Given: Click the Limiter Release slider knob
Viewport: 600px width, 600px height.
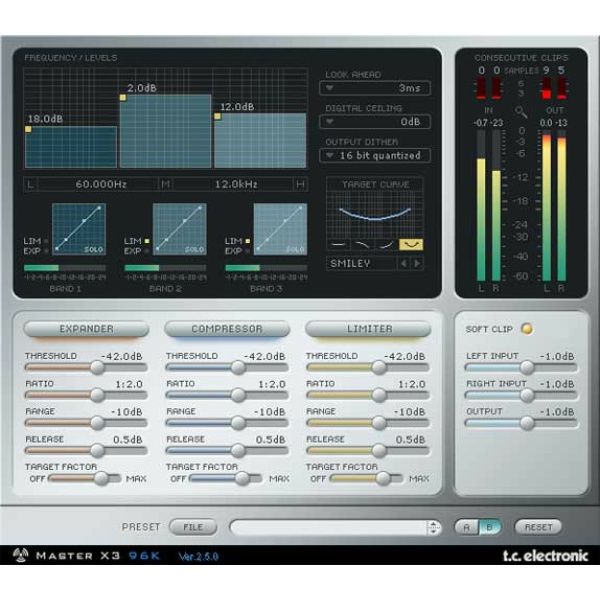Looking at the screenshot, I should 379,451.
